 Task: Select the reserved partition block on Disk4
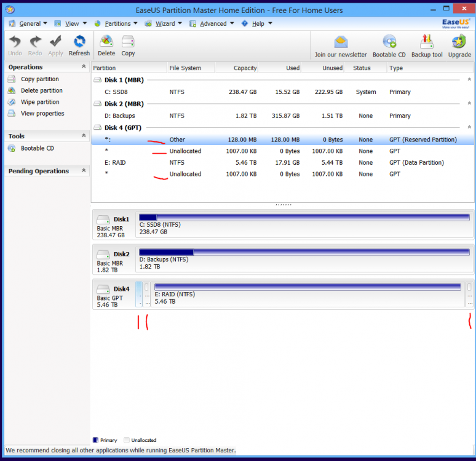pyautogui.click(x=139, y=294)
